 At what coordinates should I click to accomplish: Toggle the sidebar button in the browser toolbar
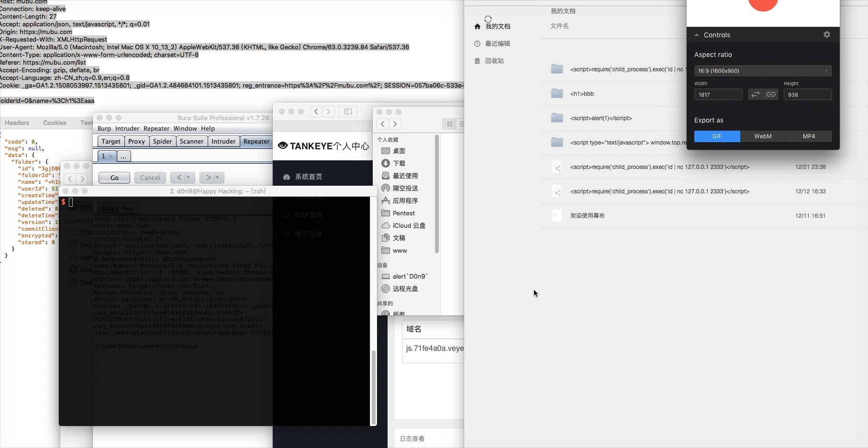(348, 112)
